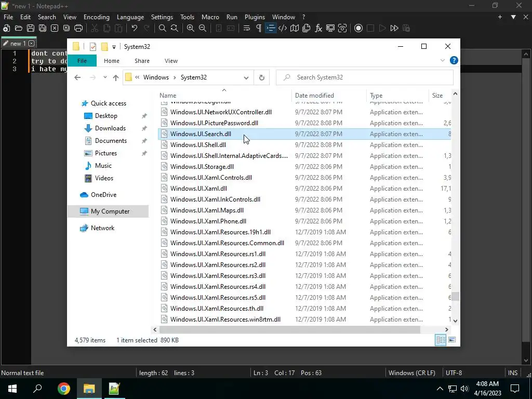
Task: Toggle Word wrap icon in Notepad++ toolbar
Action: (x=247, y=28)
